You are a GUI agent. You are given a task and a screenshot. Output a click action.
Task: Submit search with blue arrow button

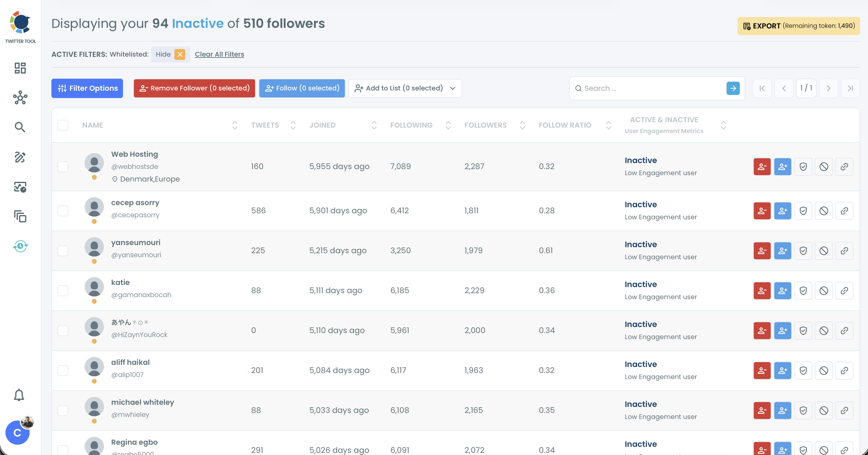733,88
